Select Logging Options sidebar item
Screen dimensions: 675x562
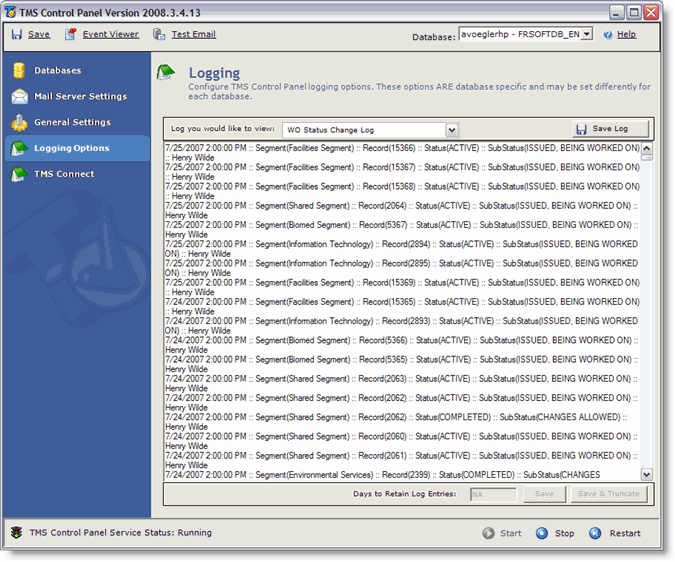click(x=77, y=148)
